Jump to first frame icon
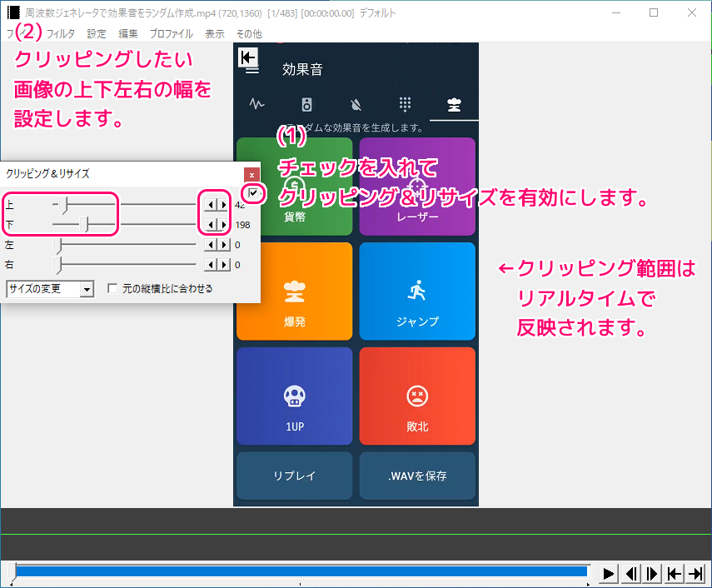The image size is (712, 588). pyautogui.click(x=675, y=574)
